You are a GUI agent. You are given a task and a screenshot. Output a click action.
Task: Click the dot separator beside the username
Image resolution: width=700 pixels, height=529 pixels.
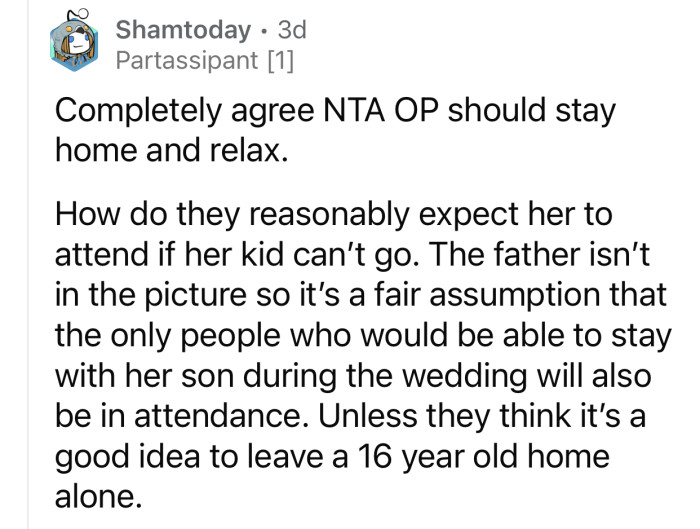(265, 31)
